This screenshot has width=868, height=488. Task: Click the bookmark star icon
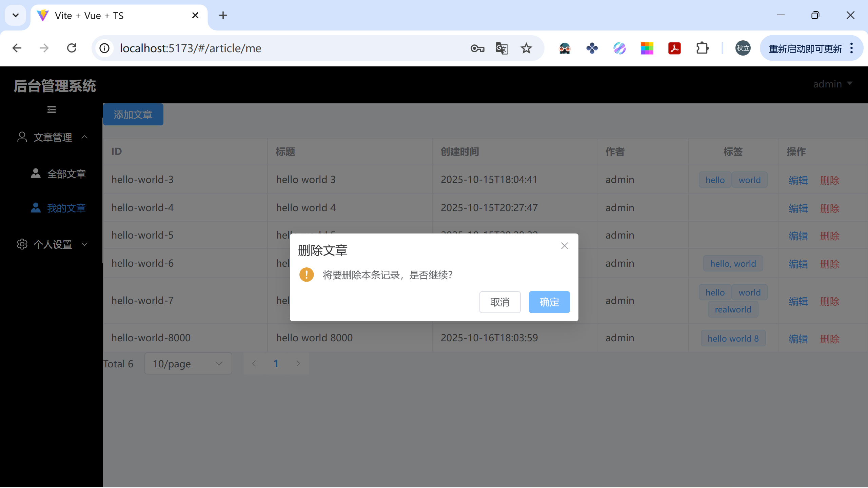click(x=526, y=48)
